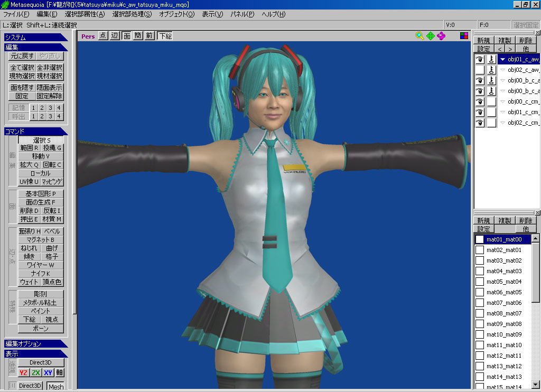Hide the obj01_c_aw object with its eye icon

click(x=480, y=59)
